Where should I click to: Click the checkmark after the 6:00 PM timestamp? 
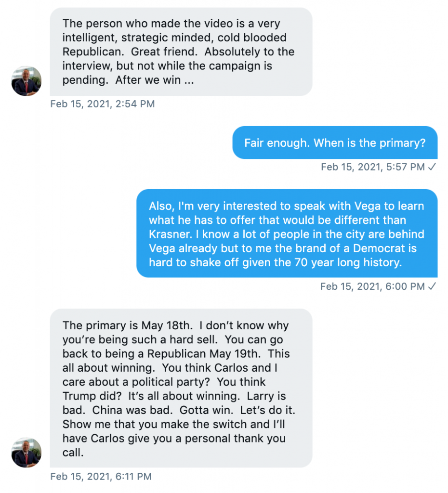click(432, 286)
